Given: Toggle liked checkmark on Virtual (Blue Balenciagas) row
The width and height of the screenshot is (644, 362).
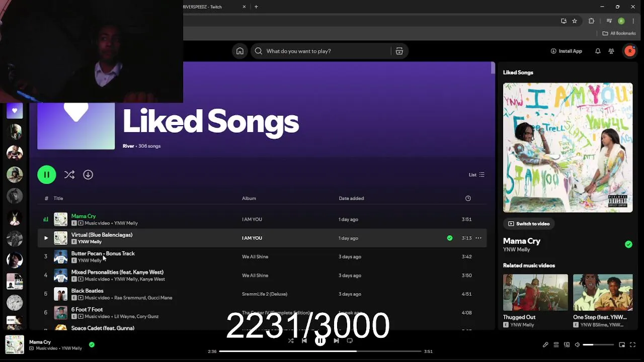Looking at the screenshot, I should (450, 238).
